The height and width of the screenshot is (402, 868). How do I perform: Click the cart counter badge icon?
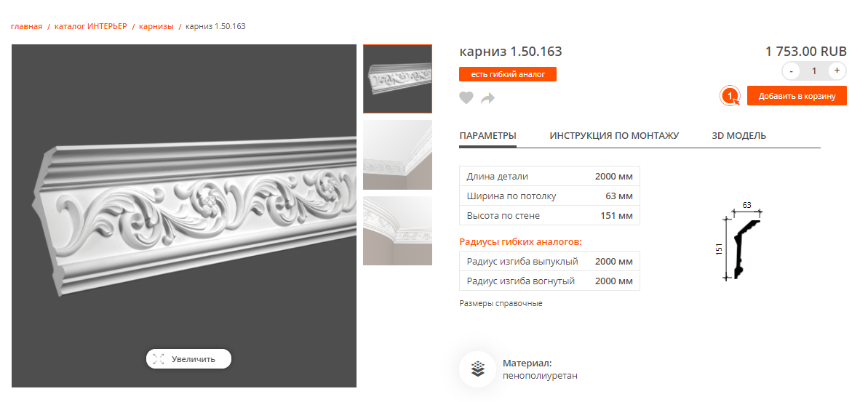(x=730, y=96)
